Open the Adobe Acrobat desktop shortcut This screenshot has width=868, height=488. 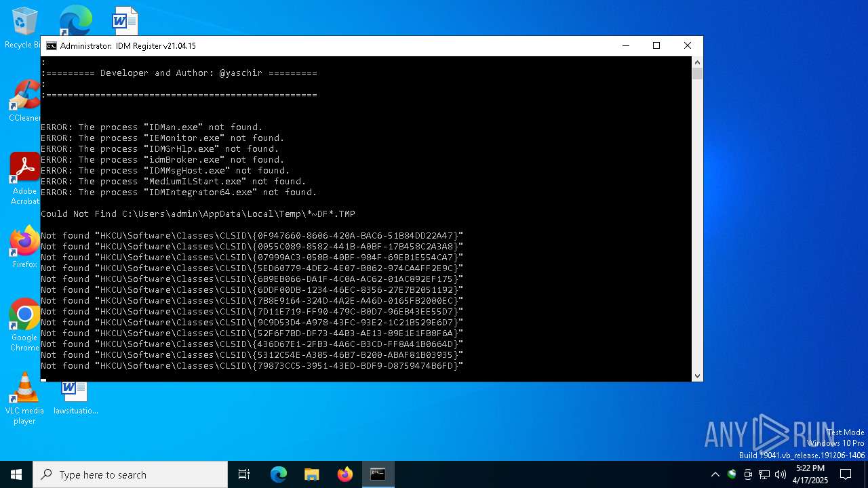click(24, 179)
